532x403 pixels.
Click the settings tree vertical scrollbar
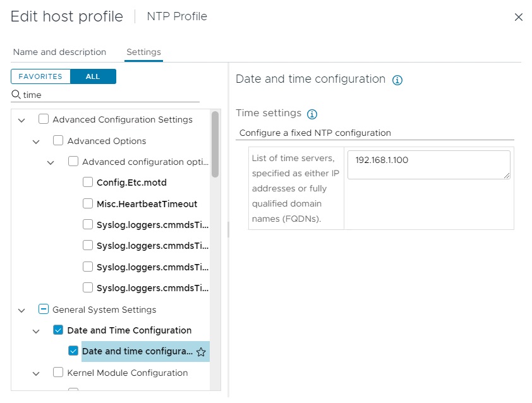point(215,144)
